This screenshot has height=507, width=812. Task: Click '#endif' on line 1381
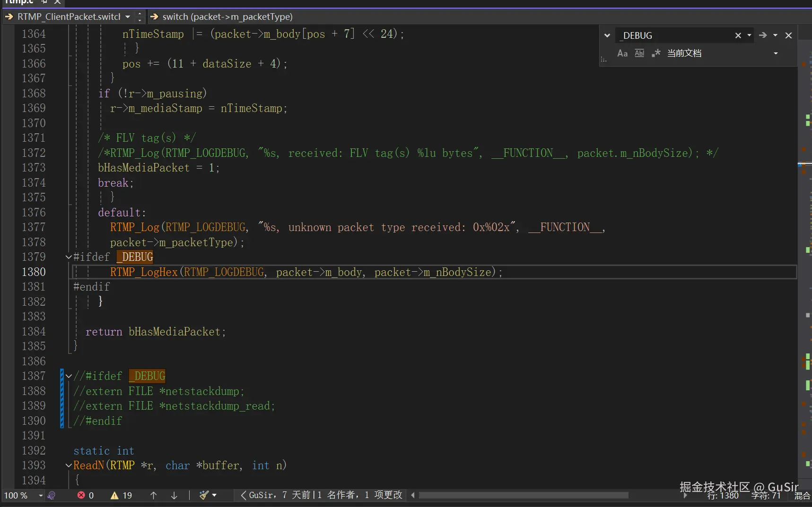tap(92, 287)
